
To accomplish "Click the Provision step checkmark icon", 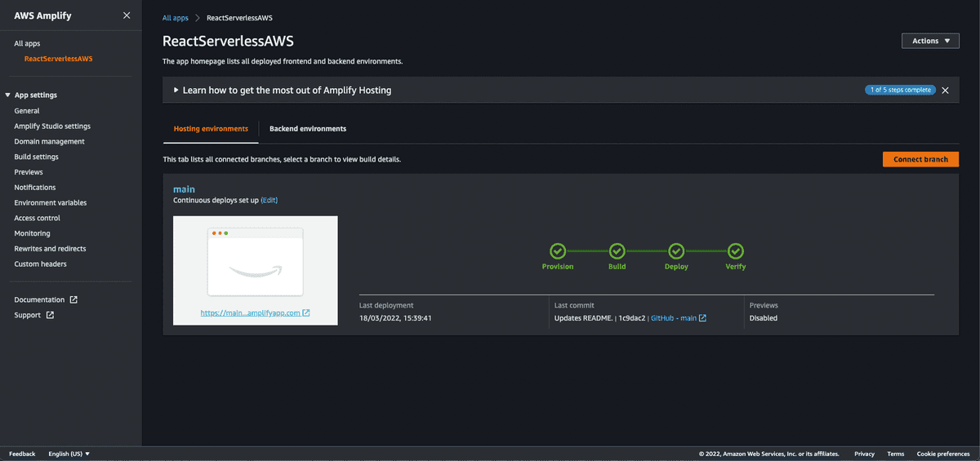I will (x=558, y=251).
